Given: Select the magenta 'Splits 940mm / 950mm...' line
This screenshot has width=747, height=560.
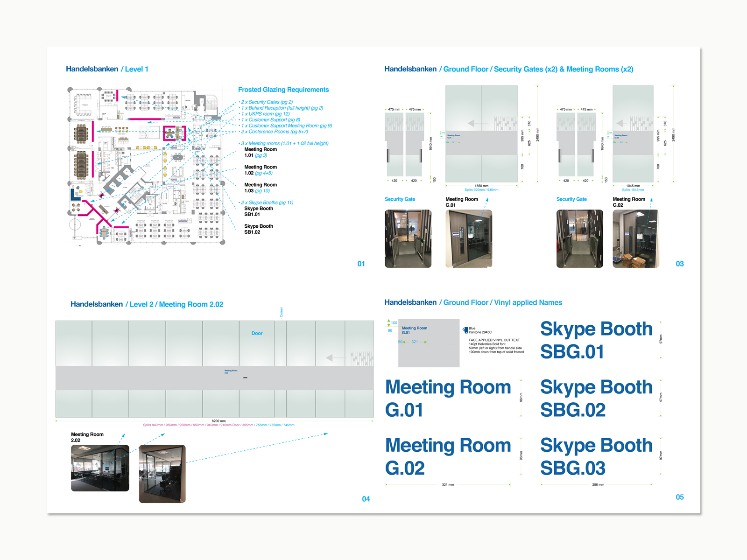Looking at the screenshot, I should coord(218,425).
